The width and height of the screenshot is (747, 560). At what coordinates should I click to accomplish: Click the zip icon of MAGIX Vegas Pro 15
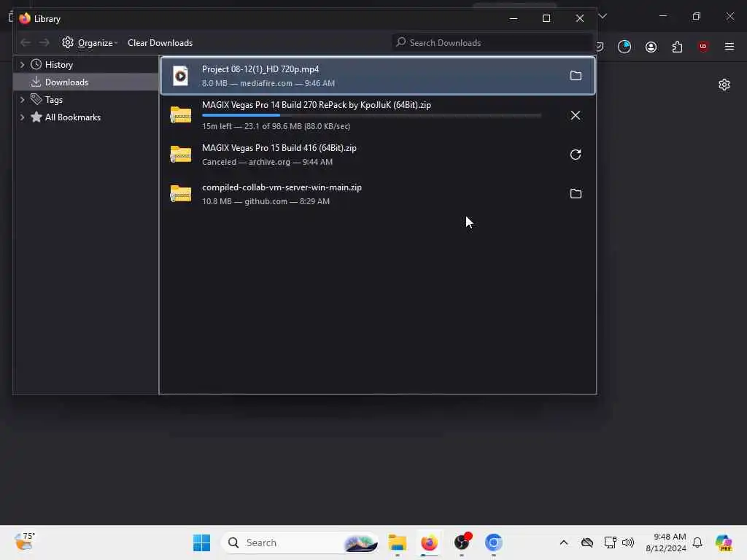181,155
